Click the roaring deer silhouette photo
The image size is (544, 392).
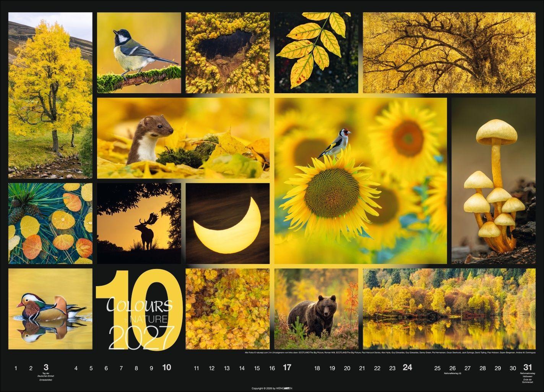(x=138, y=224)
